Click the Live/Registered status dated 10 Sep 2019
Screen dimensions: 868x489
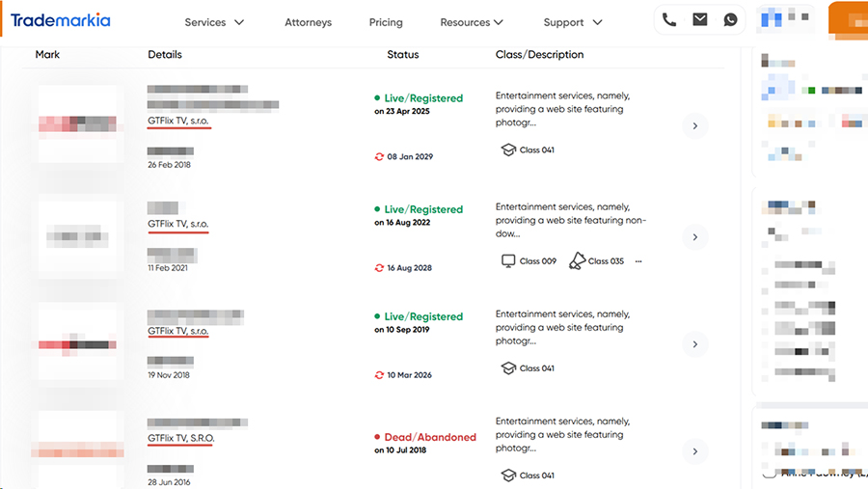click(x=423, y=316)
